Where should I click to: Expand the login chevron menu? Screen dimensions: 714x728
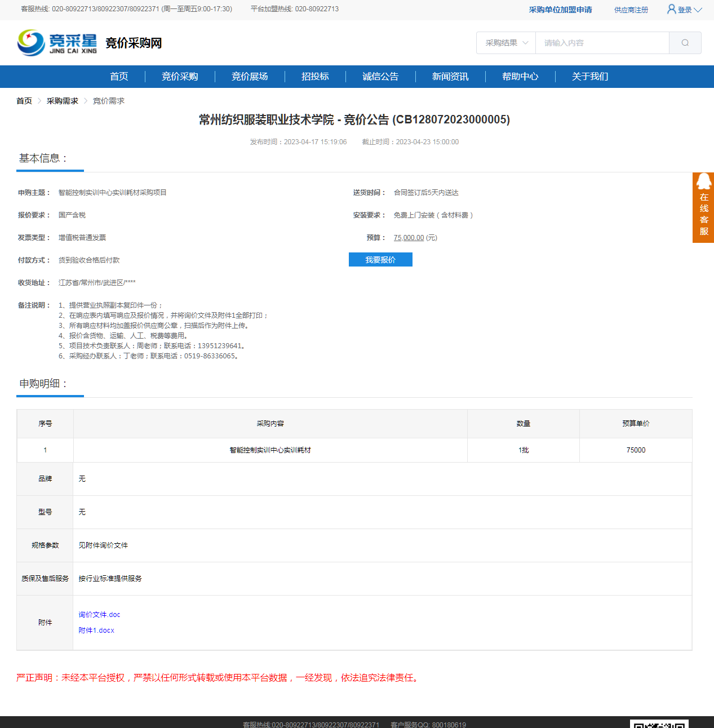tap(698, 10)
